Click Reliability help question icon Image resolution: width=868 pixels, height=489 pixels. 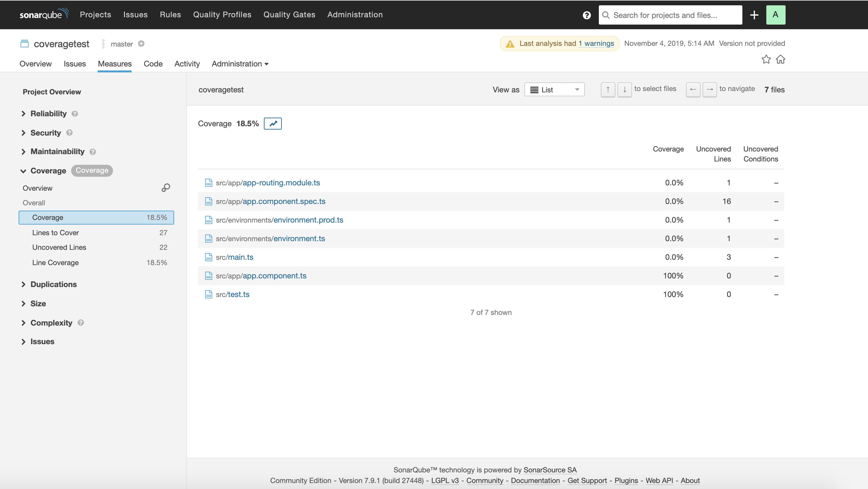pos(75,114)
